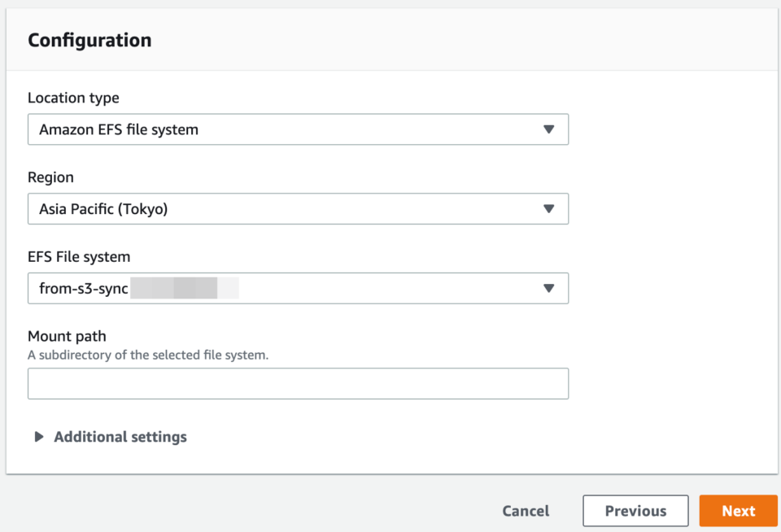This screenshot has height=532, width=781.
Task: Click the Previous button
Action: pyautogui.click(x=635, y=511)
